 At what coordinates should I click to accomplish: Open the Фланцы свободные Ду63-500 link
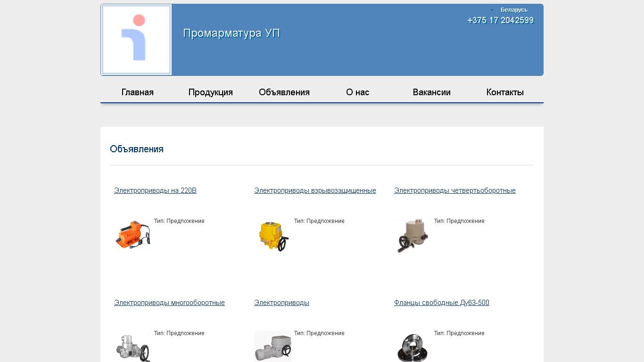point(442,303)
